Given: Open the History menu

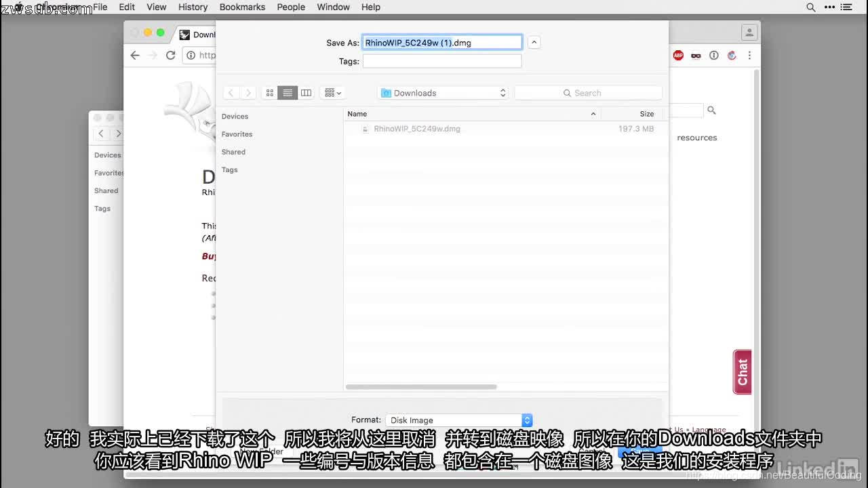Looking at the screenshot, I should point(193,7).
